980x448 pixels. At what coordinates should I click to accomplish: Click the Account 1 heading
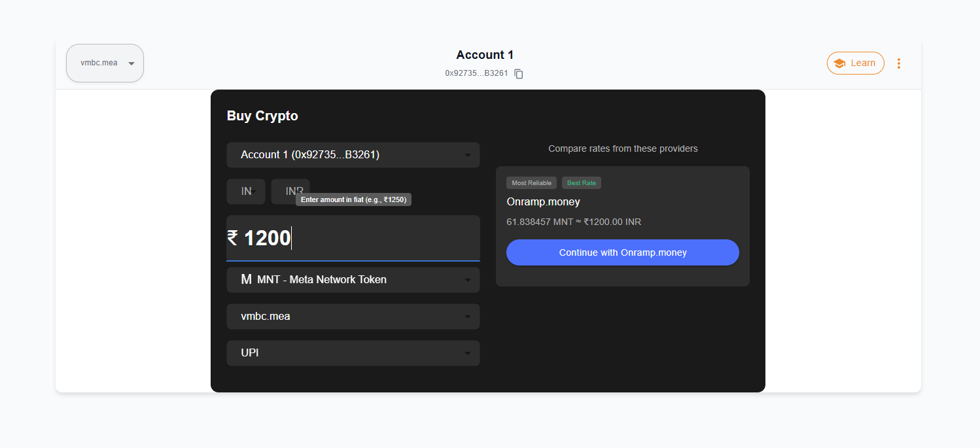coord(485,55)
